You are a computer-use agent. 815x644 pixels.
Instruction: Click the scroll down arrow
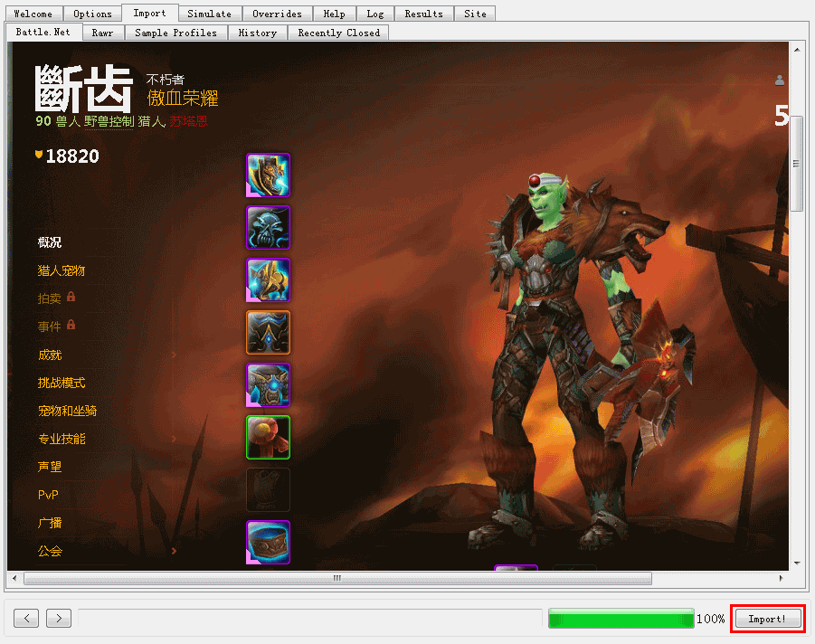coord(797,563)
